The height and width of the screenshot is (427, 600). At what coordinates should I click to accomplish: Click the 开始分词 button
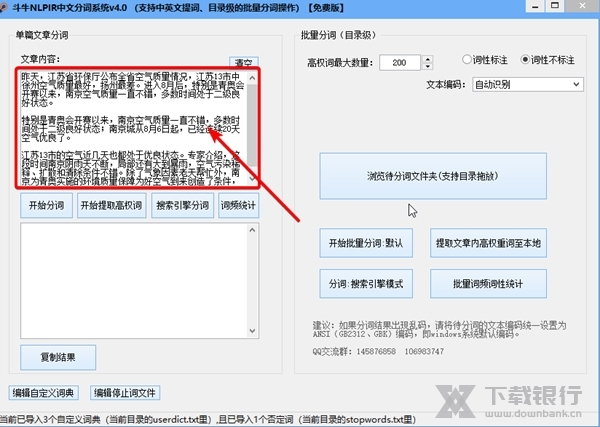click(46, 205)
